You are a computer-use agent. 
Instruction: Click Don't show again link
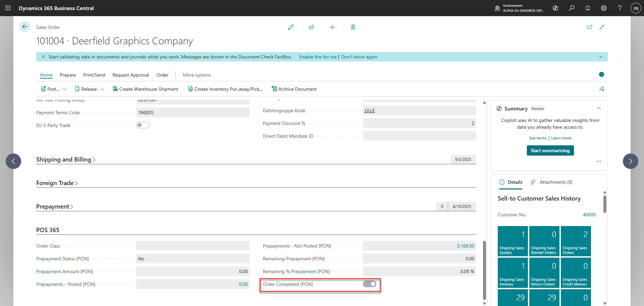pyautogui.click(x=359, y=57)
